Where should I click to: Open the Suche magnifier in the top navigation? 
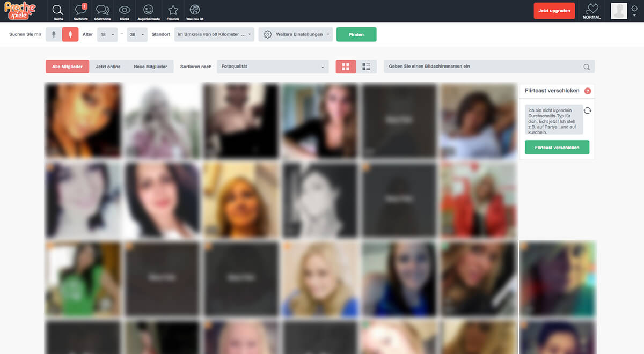[x=58, y=11]
